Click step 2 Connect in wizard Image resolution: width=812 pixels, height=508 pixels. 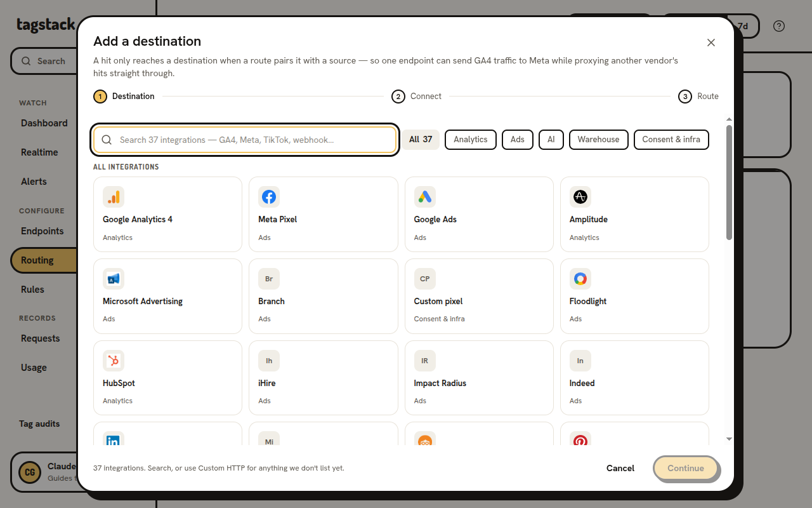[x=417, y=97]
